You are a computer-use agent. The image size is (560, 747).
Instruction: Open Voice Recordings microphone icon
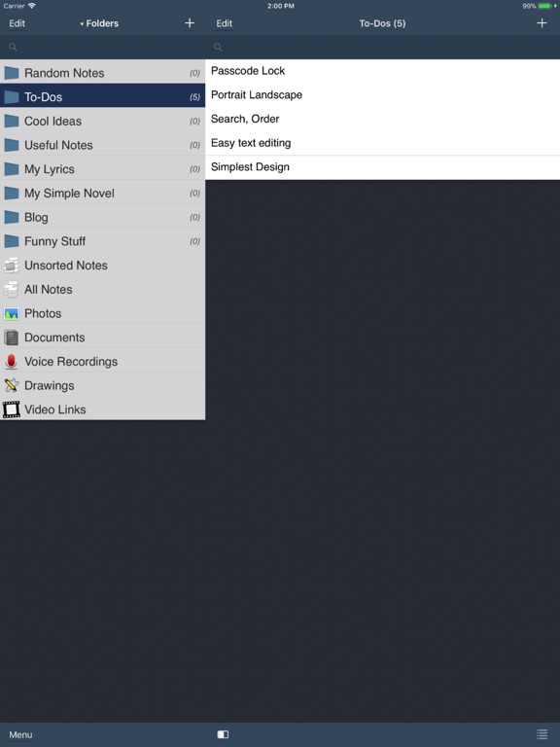11,362
